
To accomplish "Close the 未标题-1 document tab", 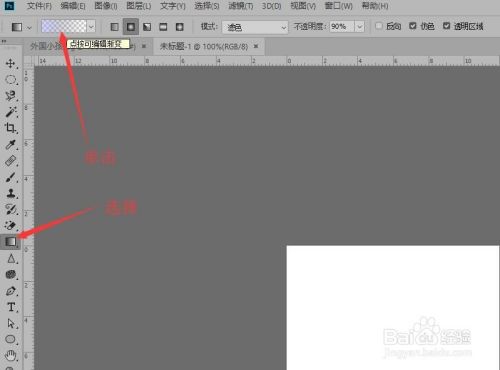I will [x=256, y=46].
